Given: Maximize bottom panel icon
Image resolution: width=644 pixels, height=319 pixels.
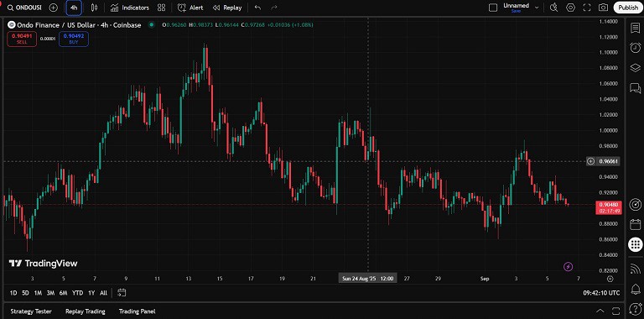Looking at the screenshot, I should [616, 311].
